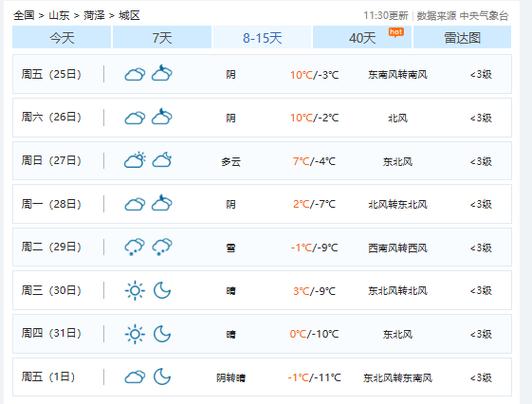This screenshot has height=404, width=532.
Task: Click the 多云 weather description
Action: [x=231, y=161]
